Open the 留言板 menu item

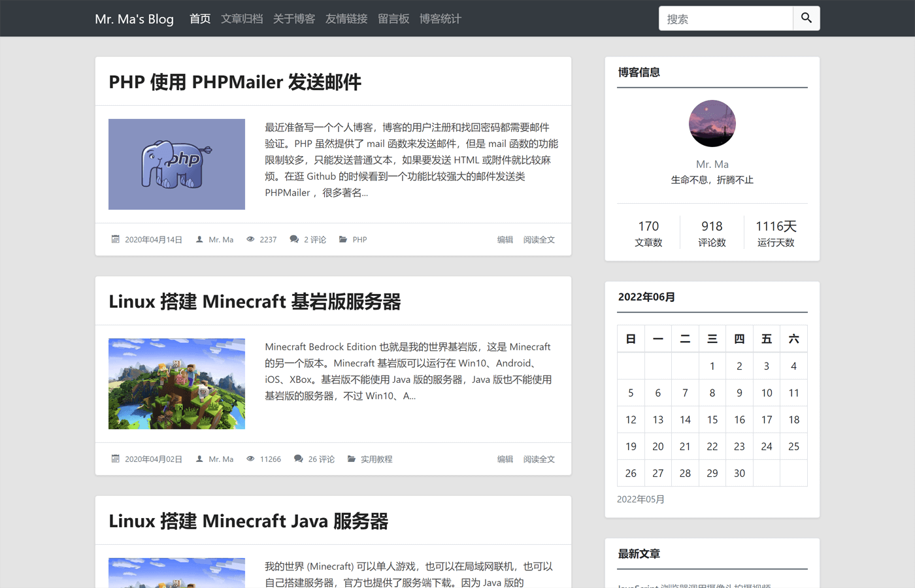click(393, 19)
